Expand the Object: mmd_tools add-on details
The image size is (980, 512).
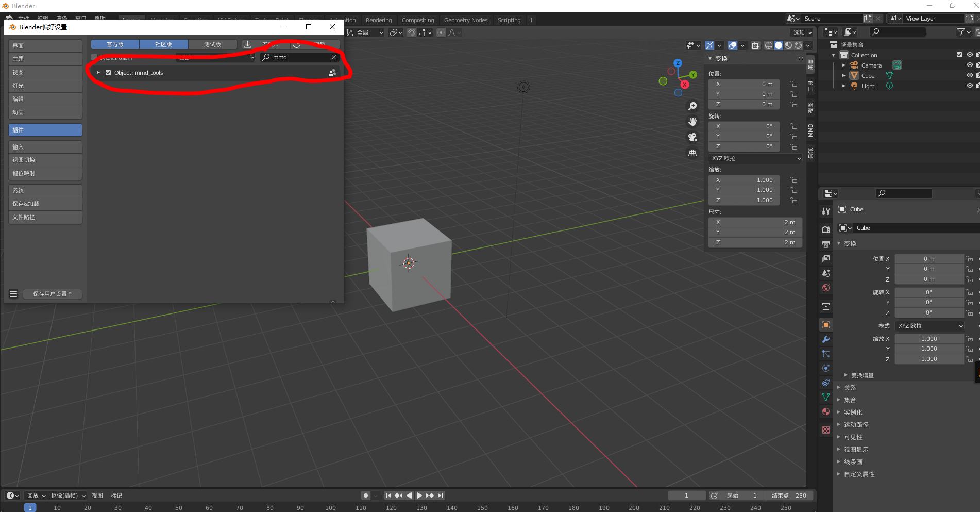click(x=98, y=73)
